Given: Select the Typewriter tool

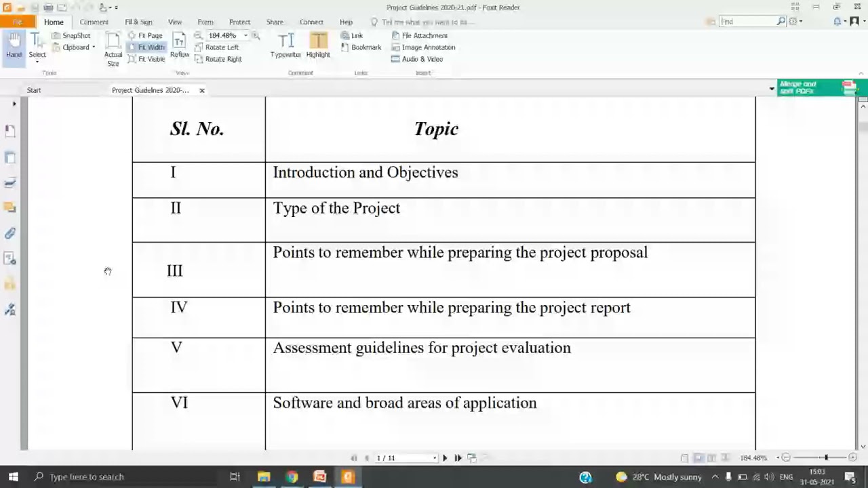Looking at the screenshot, I should 285,46.
